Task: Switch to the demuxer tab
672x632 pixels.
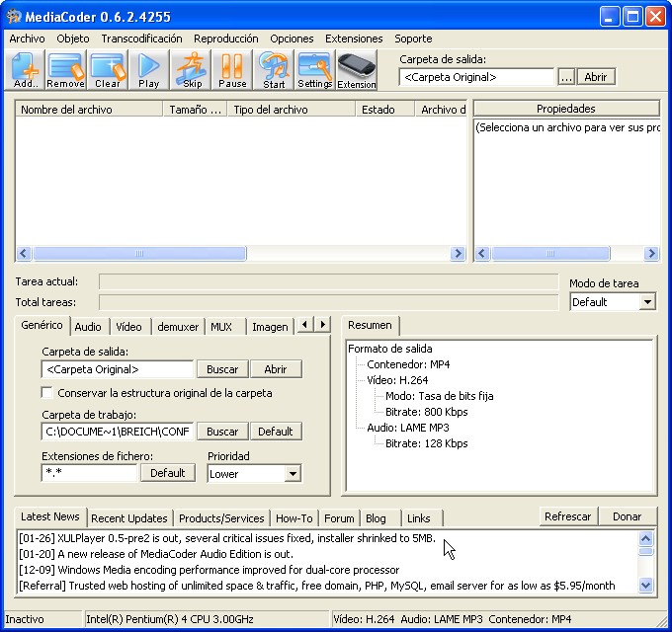Action: [178, 327]
